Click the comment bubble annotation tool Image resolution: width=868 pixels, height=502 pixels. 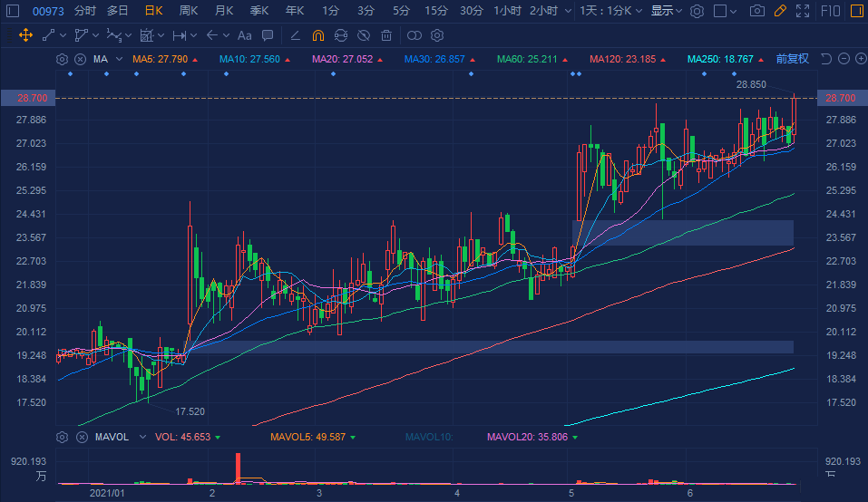pyautogui.click(x=267, y=35)
